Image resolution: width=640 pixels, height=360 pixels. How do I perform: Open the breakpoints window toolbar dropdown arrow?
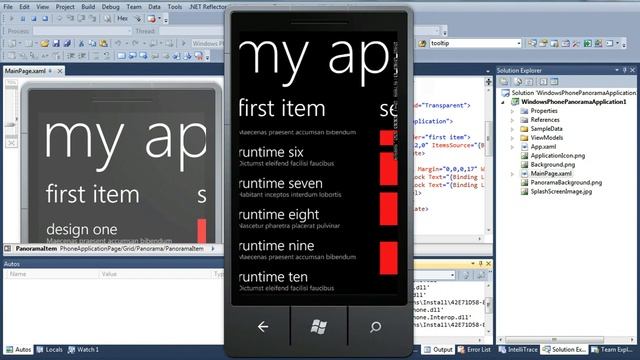160,18
